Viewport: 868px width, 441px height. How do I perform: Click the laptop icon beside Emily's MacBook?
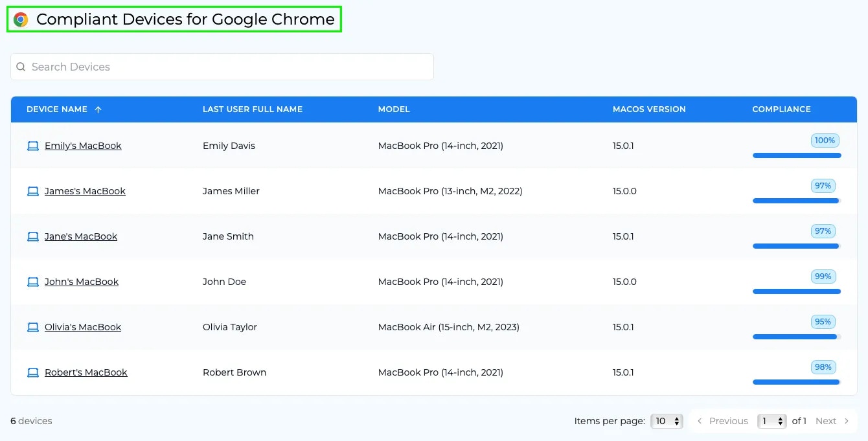click(33, 146)
